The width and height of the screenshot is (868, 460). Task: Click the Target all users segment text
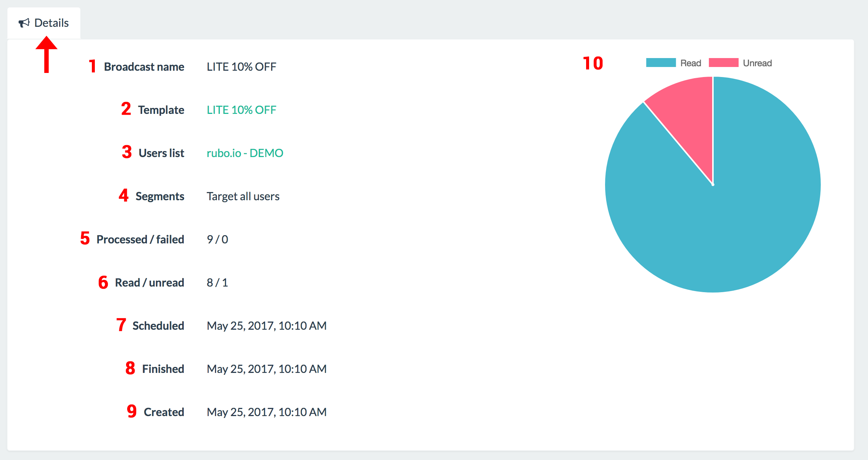tap(243, 196)
